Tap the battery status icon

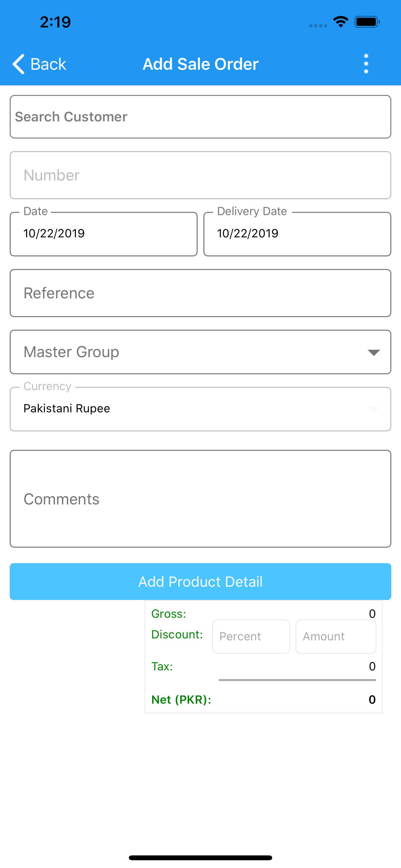pos(367,22)
